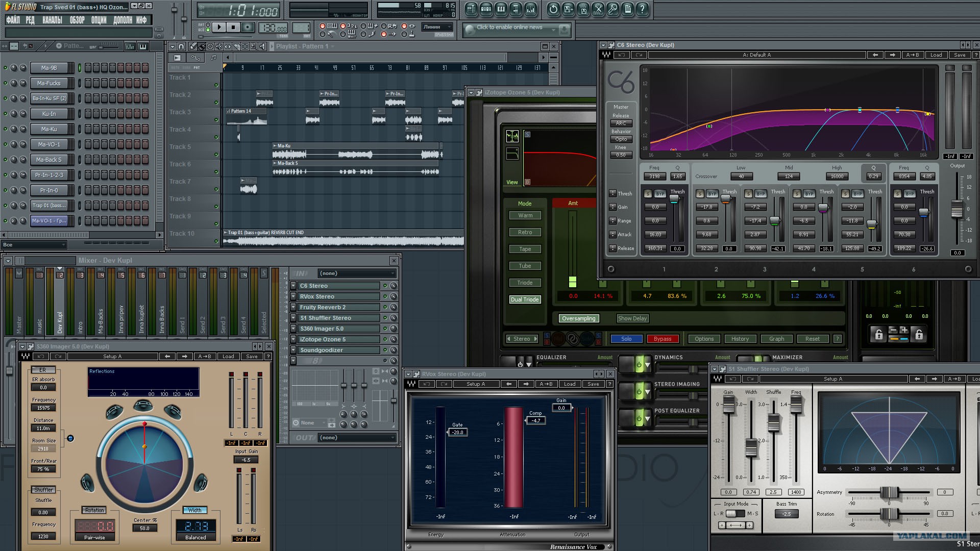Click the Bypass button in Ozone

pos(663,339)
